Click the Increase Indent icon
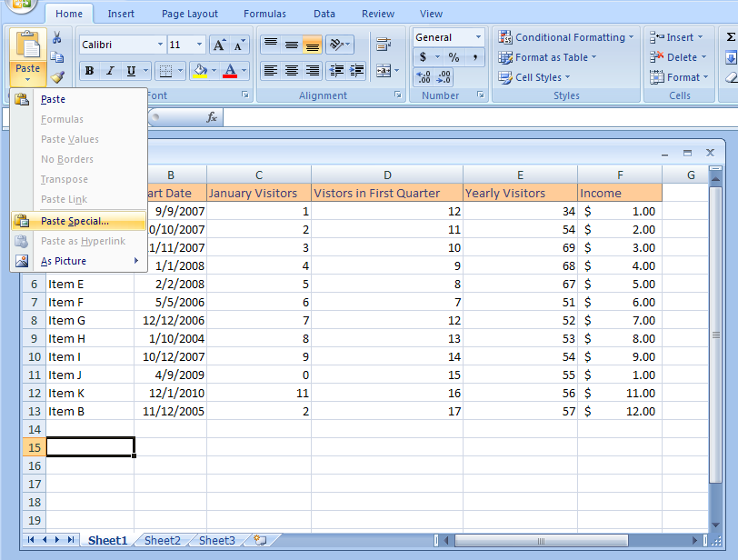Image resolution: width=738 pixels, height=560 pixels. pyautogui.click(x=356, y=71)
